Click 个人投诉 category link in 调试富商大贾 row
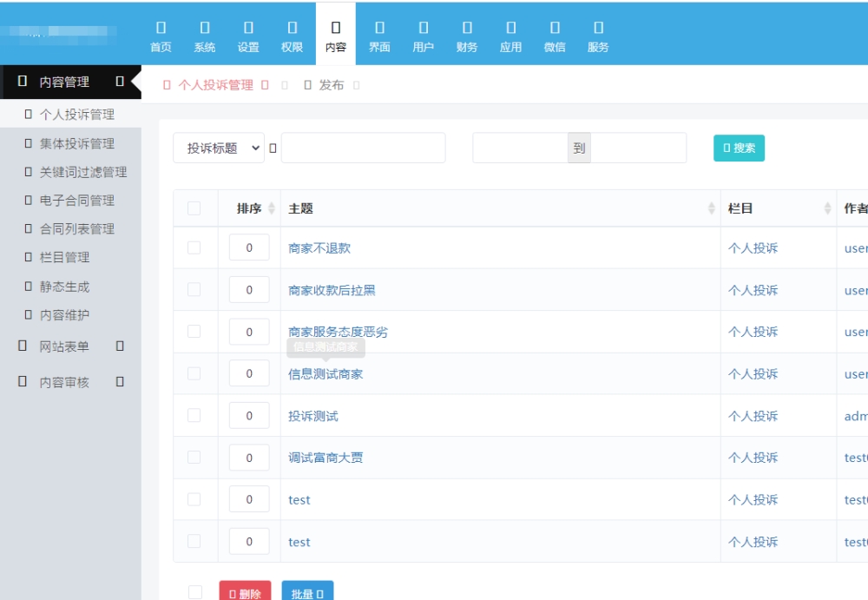 point(753,458)
